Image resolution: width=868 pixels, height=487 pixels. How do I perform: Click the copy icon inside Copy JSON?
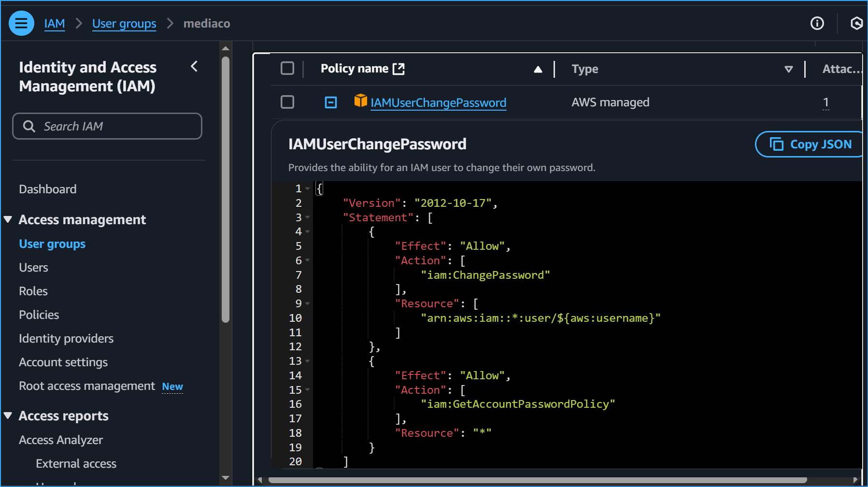pos(776,144)
